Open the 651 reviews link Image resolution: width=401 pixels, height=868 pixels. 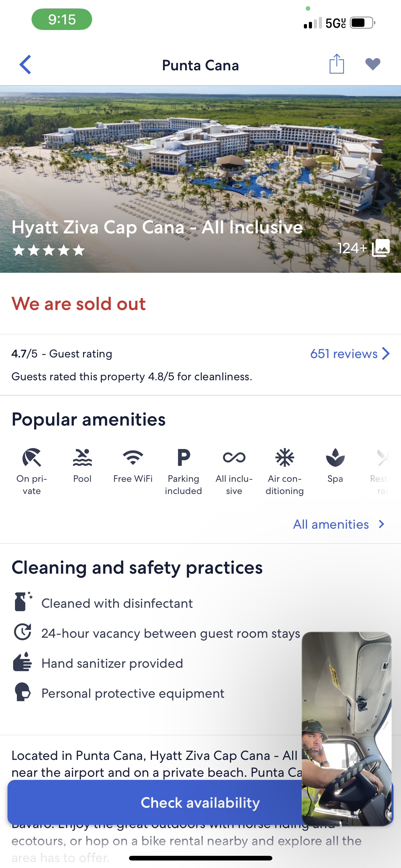[x=344, y=353]
